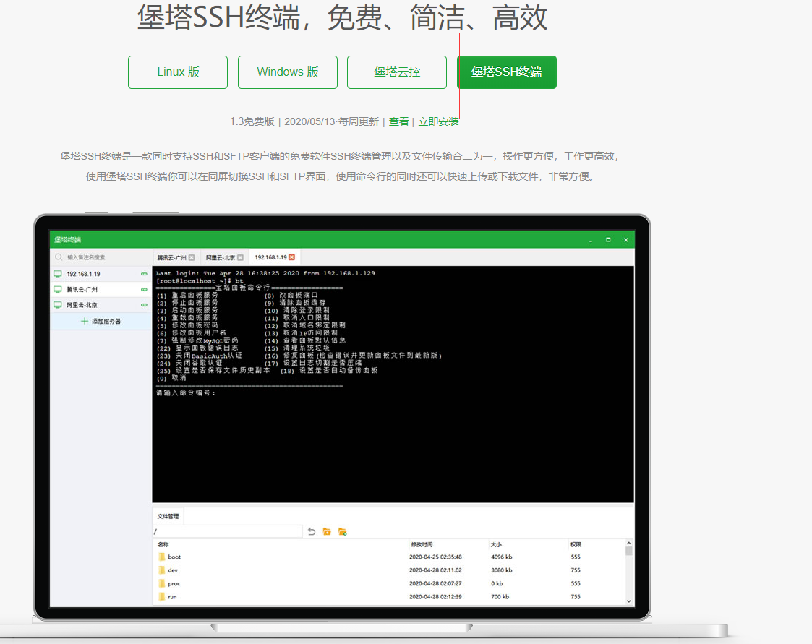Open the 查看 link

tap(398, 121)
